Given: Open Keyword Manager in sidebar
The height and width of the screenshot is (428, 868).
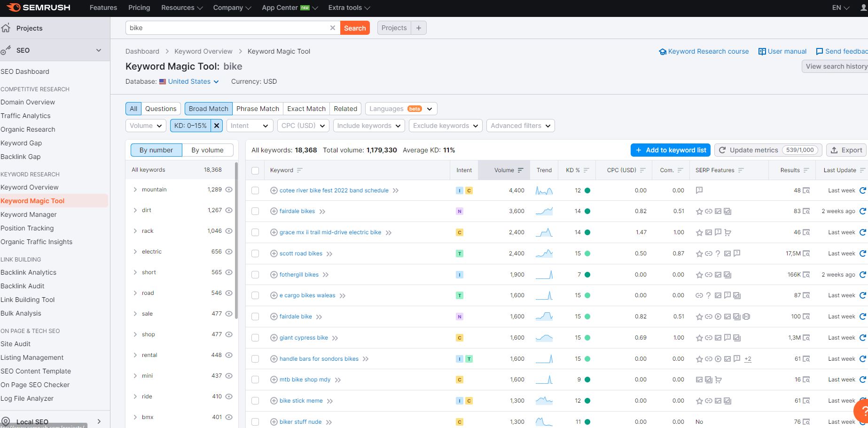Looking at the screenshot, I should [29, 214].
